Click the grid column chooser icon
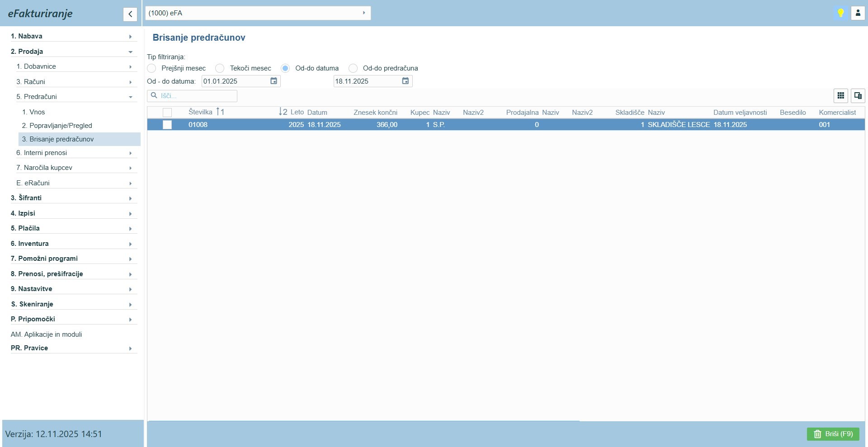Image resolution: width=868 pixels, height=447 pixels. [840, 96]
